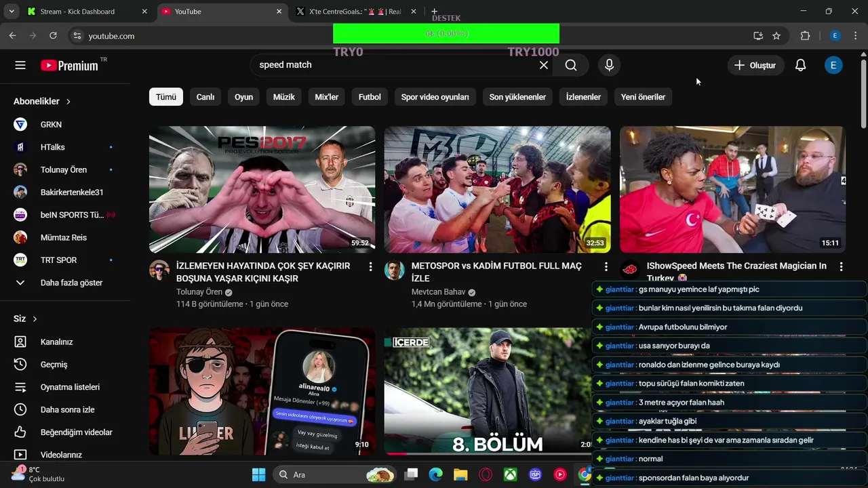Open İZLEMEYEN HAYATINDA ÇOK ŞEY video title
This screenshot has width=868, height=488.
263,272
